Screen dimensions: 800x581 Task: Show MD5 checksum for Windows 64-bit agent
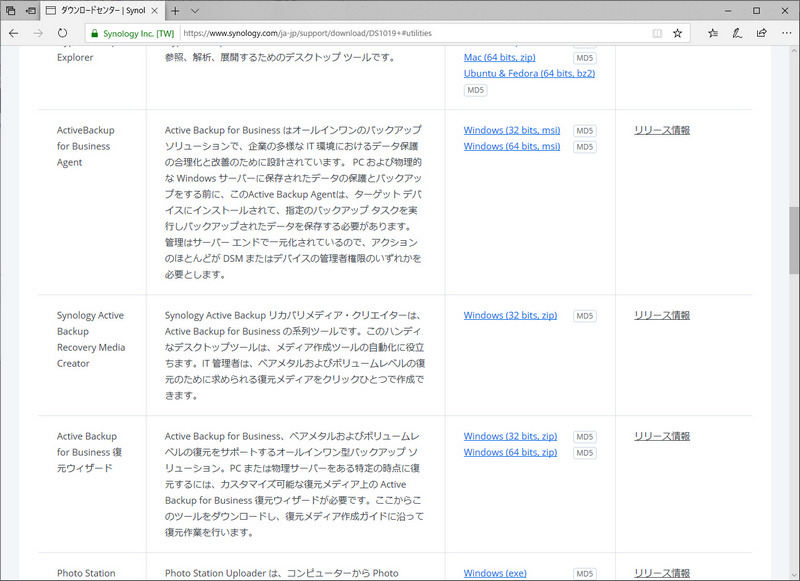pos(583,146)
